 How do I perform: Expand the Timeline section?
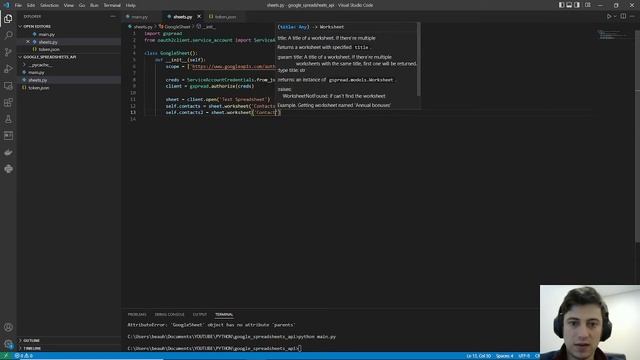[x=32, y=349]
